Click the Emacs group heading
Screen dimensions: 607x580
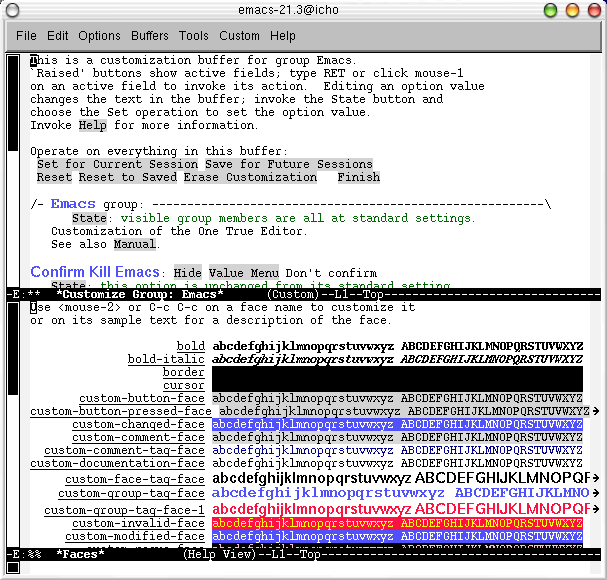pos(73,204)
